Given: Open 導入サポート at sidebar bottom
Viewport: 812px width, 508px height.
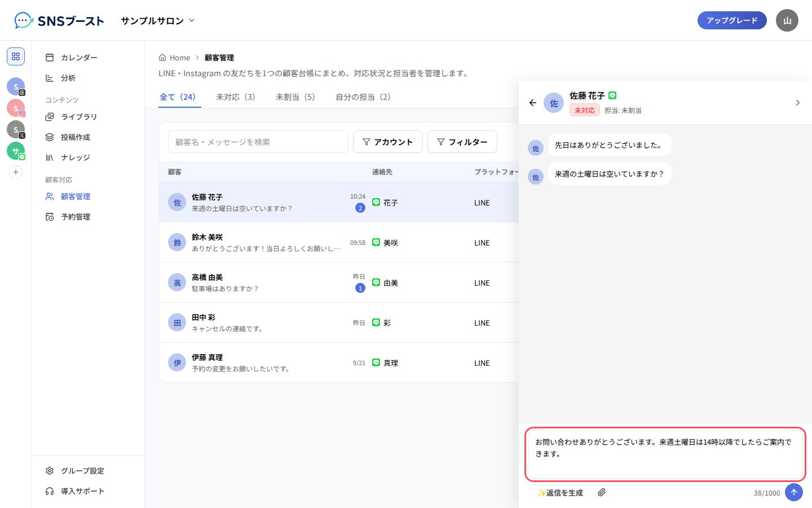Looking at the screenshot, I should point(88,491).
